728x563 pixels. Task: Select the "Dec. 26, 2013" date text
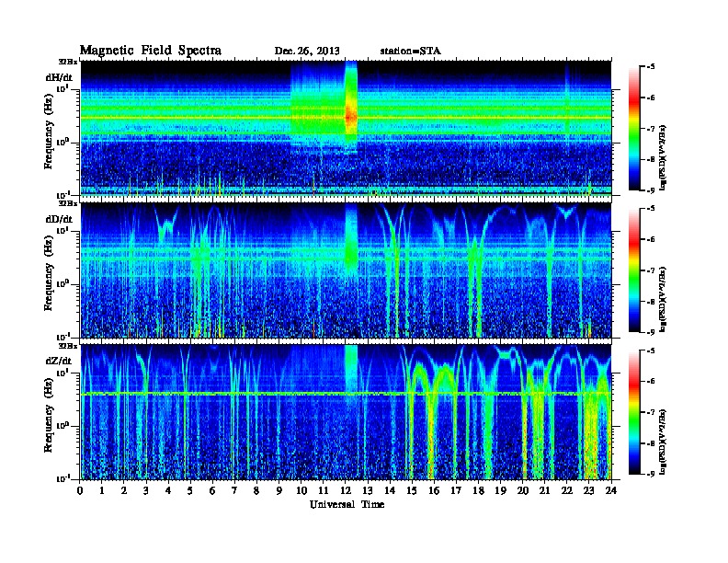coord(307,52)
